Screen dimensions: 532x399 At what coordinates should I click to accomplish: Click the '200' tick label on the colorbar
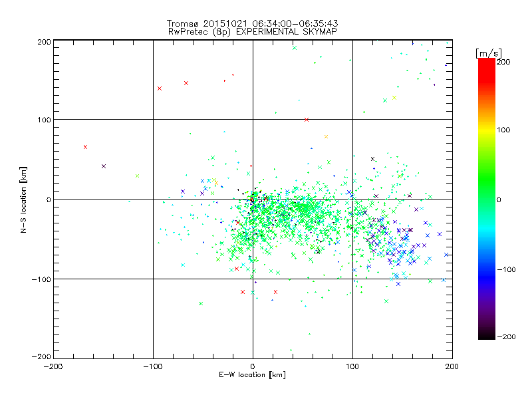(503, 62)
